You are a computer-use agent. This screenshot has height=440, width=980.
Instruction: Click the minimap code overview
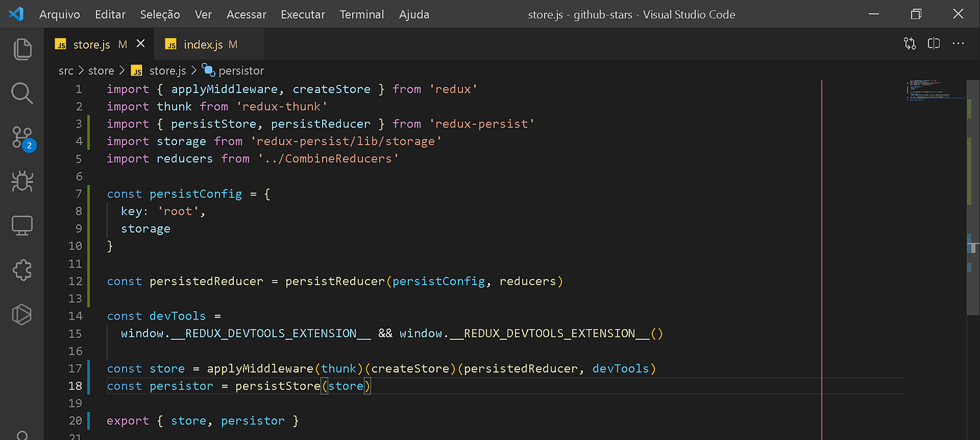click(x=935, y=90)
